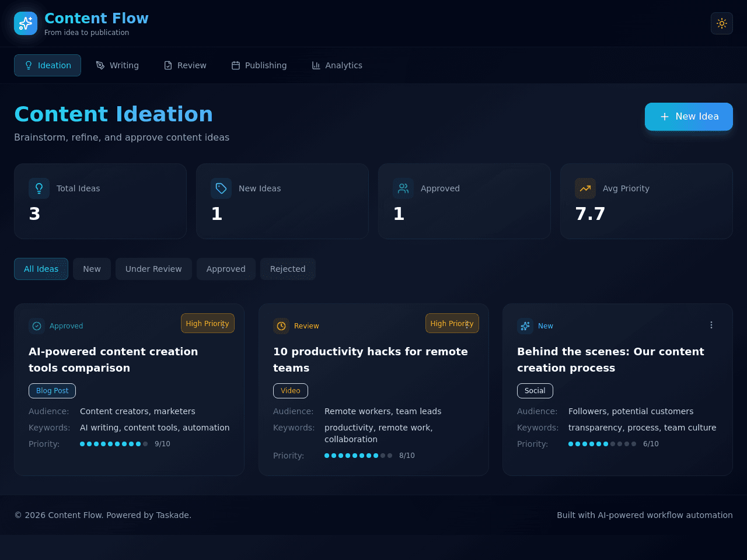Switch to the Analytics tab
Screen dimensions: 747x560
337,65
